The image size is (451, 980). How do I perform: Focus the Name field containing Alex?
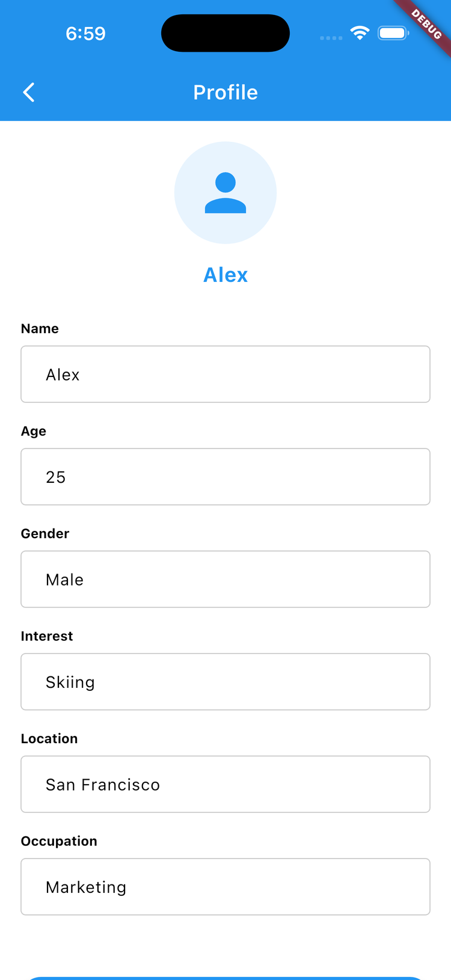pyautogui.click(x=226, y=374)
